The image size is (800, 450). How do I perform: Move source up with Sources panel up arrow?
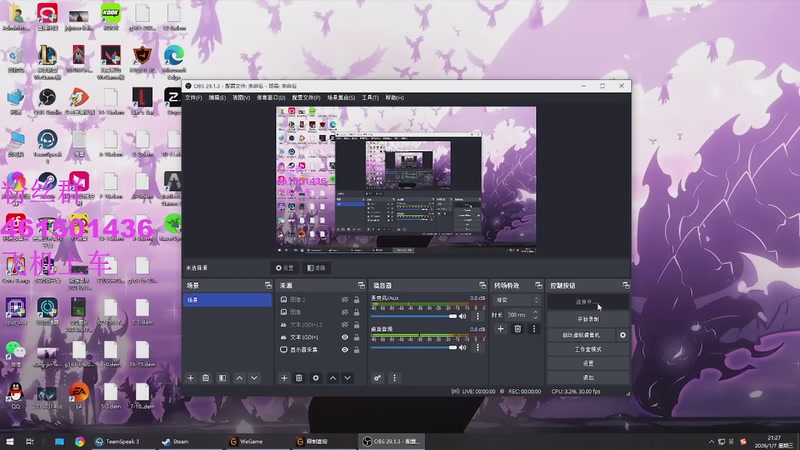click(333, 378)
